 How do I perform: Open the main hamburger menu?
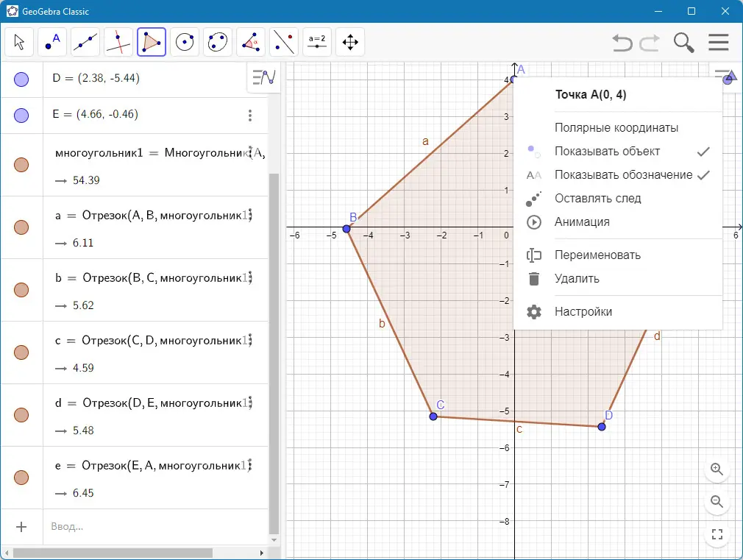(x=719, y=42)
